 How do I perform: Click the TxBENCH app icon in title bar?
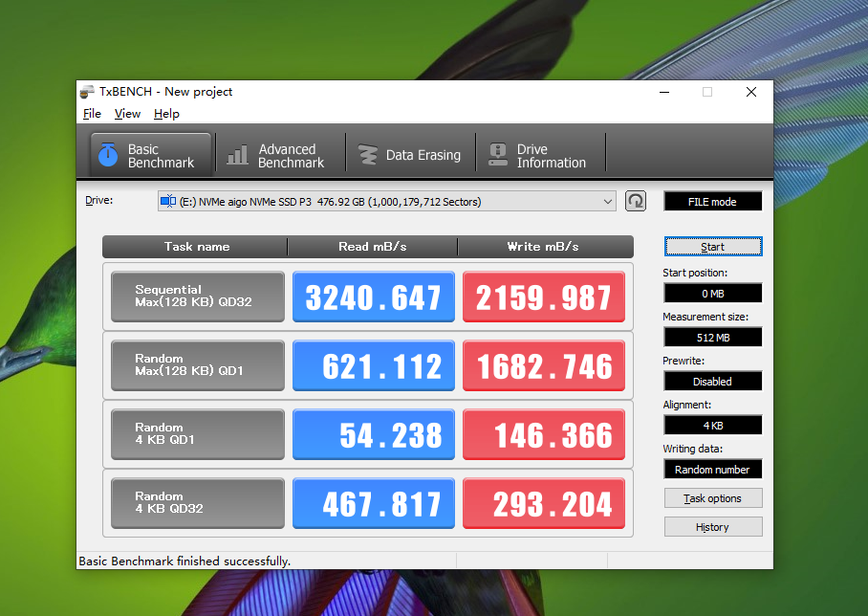[x=87, y=92]
